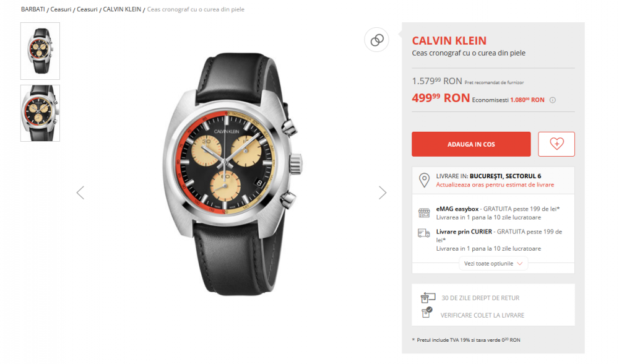The width and height of the screenshot is (619, 364).
Task: Click the package verification checkmark icon
Action: point(427,315)
